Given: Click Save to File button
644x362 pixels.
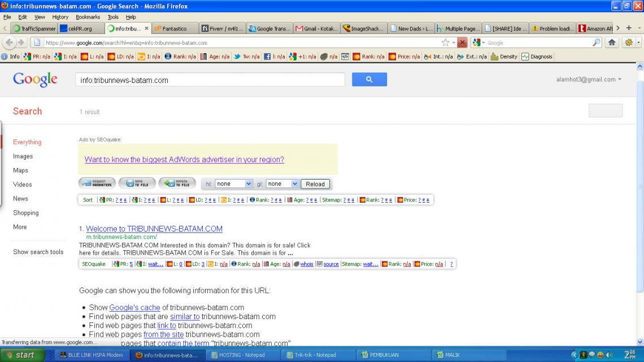Looking at the screenshot, I should tap(137, 183).
